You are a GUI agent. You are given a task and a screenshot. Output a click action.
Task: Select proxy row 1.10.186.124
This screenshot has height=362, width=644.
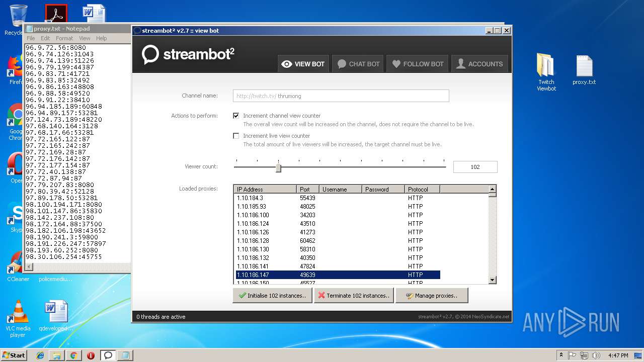[338, 224]
